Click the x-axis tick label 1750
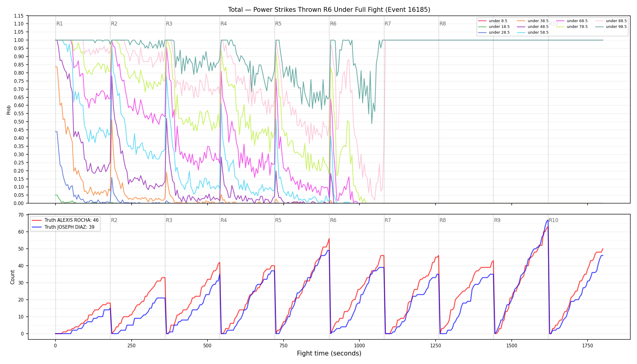637x364 pixels. [588, 345]
